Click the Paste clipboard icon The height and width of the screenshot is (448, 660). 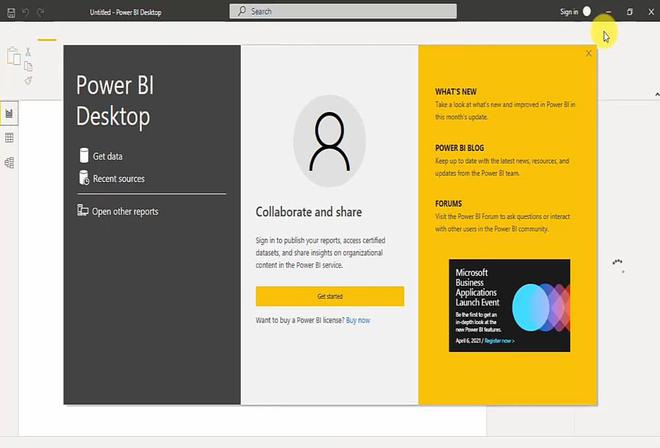coord(13,56)
